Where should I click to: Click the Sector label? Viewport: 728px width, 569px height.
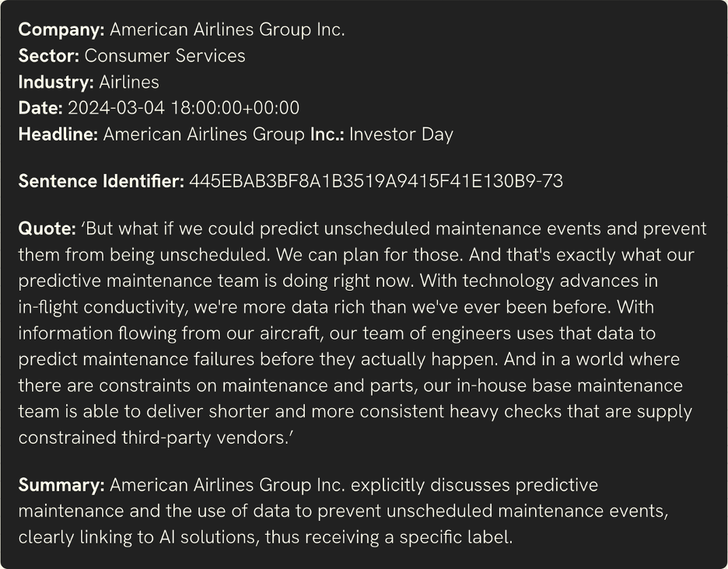pyautogui.click(x=49, y=56)
